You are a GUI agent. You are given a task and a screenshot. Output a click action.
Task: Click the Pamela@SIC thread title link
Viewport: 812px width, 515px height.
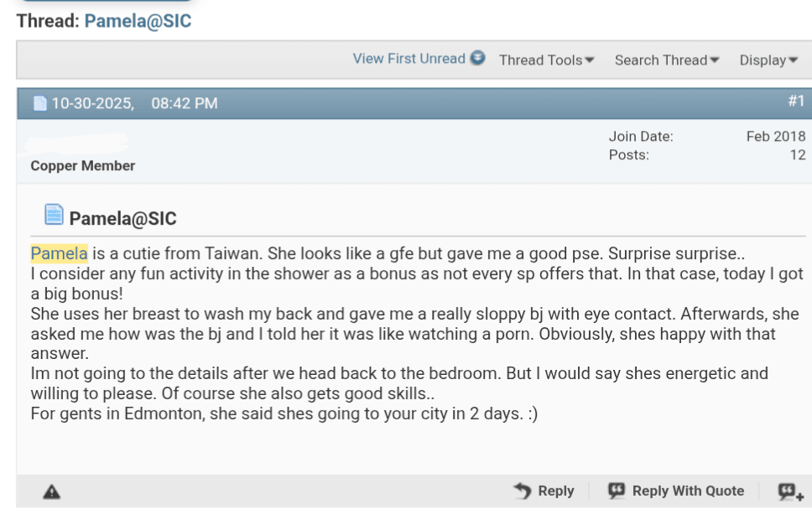pos(138,22)
